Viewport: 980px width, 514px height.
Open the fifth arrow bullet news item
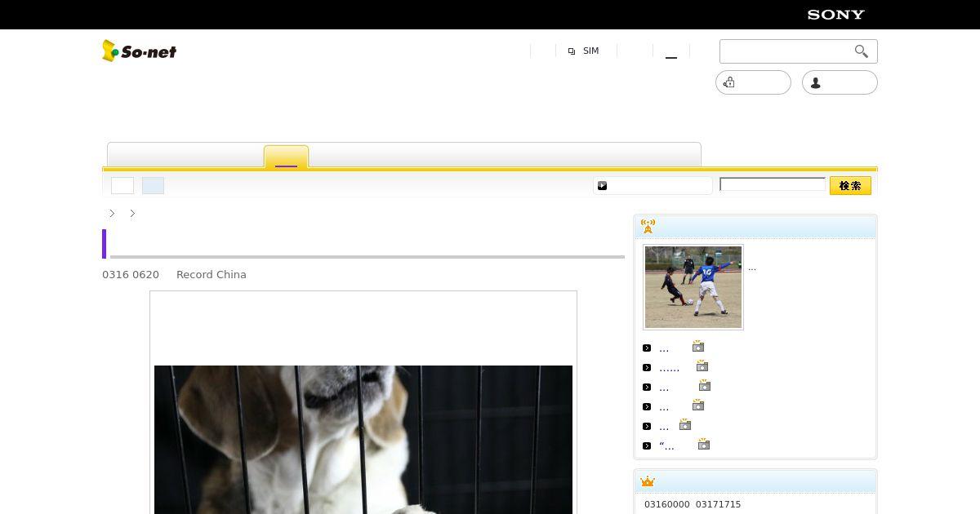pos(664,427)
